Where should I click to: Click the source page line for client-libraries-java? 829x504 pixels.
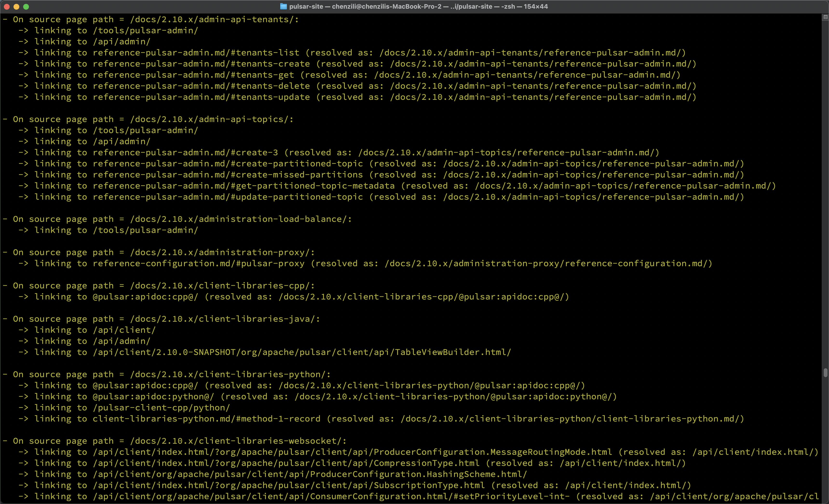point(161,319)
